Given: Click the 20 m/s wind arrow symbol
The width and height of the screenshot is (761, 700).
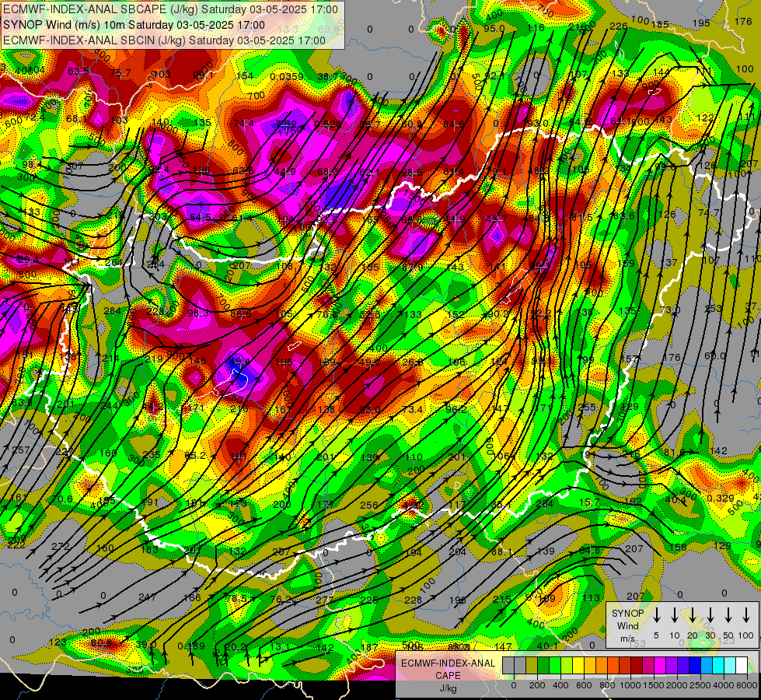Looking at the screenshot, I should pyautogui.click(x=692, y=614).
